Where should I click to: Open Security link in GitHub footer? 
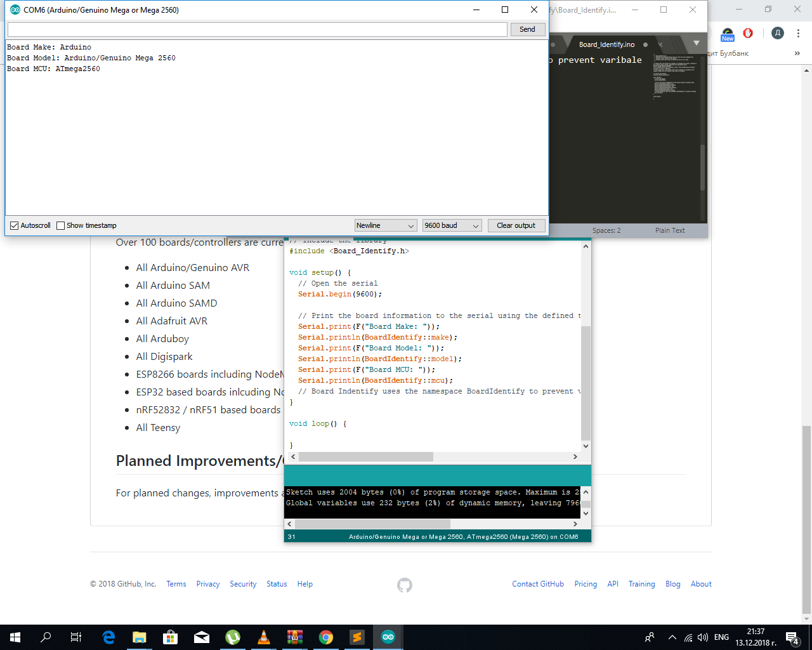coord(243,584)
